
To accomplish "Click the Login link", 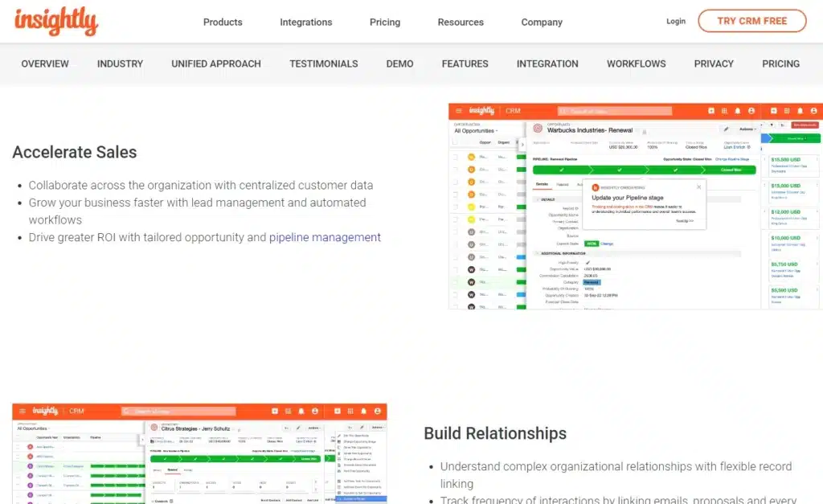I will click(x=676, y=21).
